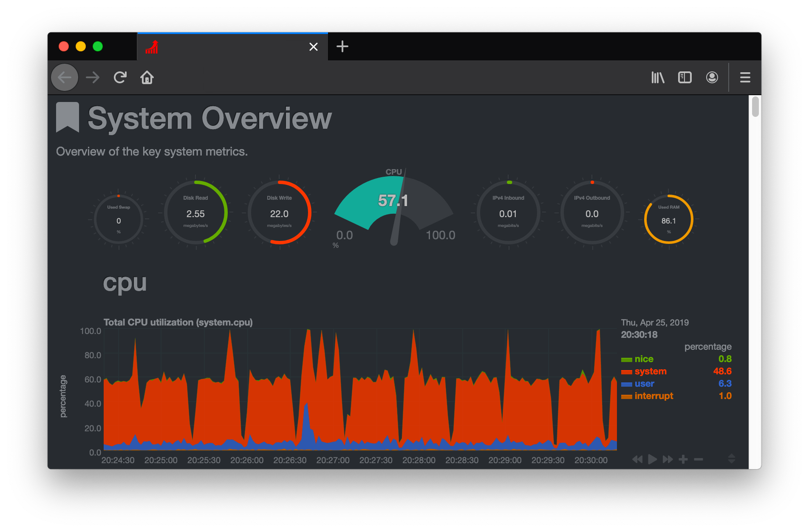Click the 20:27:00 time axis label
The width and height of the screenshot is (809, 532).
click(333, 460)
